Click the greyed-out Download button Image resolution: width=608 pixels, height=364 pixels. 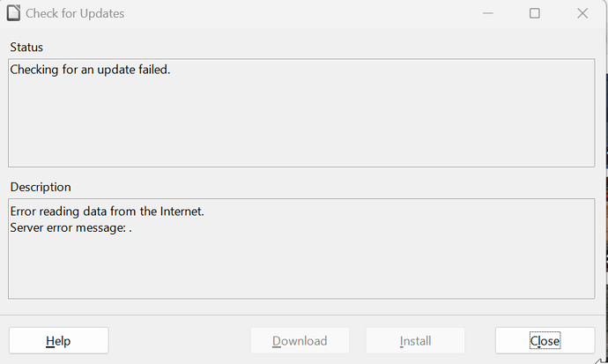point(300,341)
